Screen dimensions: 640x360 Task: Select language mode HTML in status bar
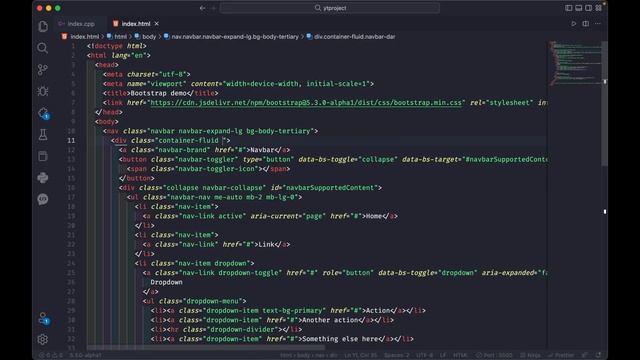(x=460, y=355)
